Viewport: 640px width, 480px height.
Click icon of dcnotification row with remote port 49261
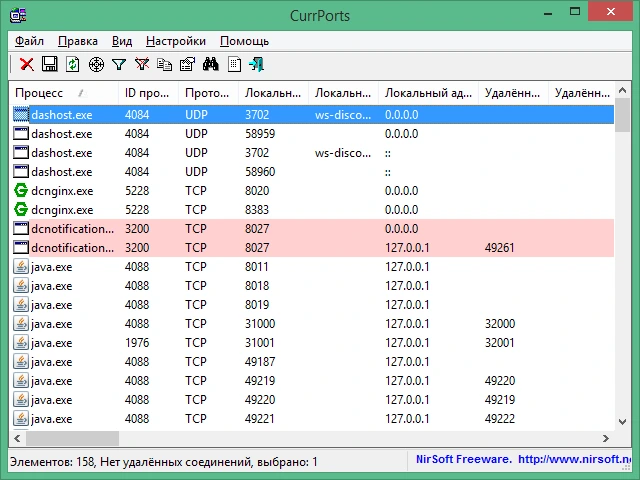[x=21, y=247]
